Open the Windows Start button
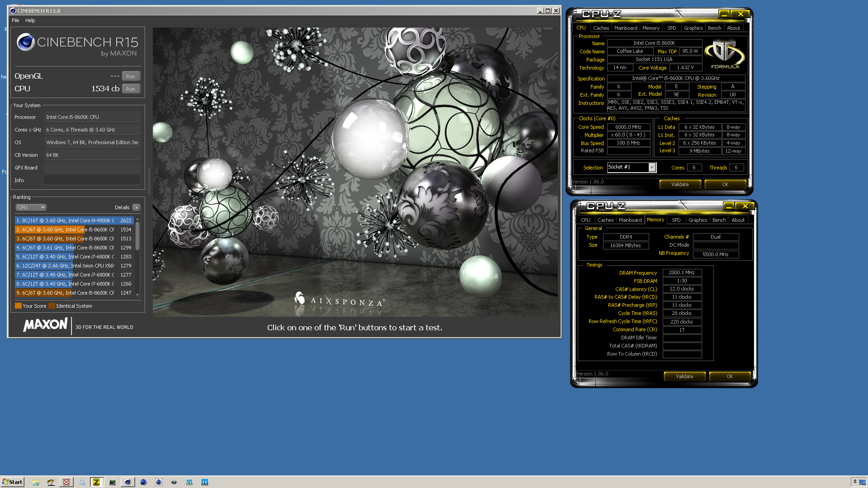868x488 pixels. [12, 482]
